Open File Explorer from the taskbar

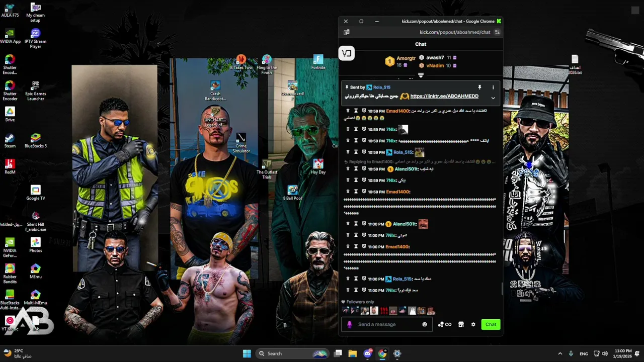click(353, 353)
